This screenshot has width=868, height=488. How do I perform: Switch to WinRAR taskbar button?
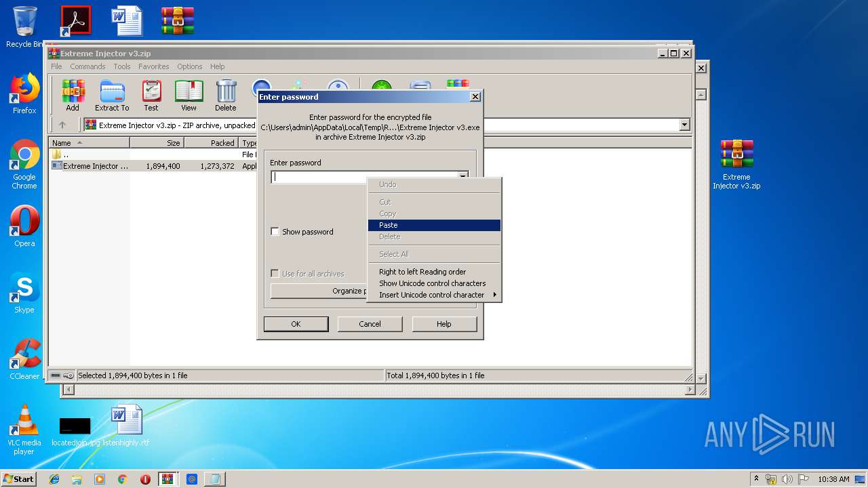click(168, 479)
